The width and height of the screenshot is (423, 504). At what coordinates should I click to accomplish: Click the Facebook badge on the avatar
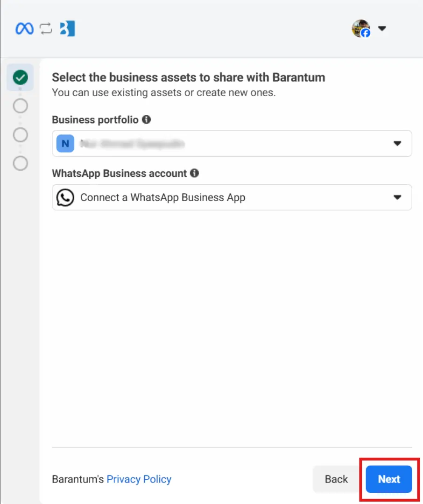pyautogui.click(x=366, y=34)
